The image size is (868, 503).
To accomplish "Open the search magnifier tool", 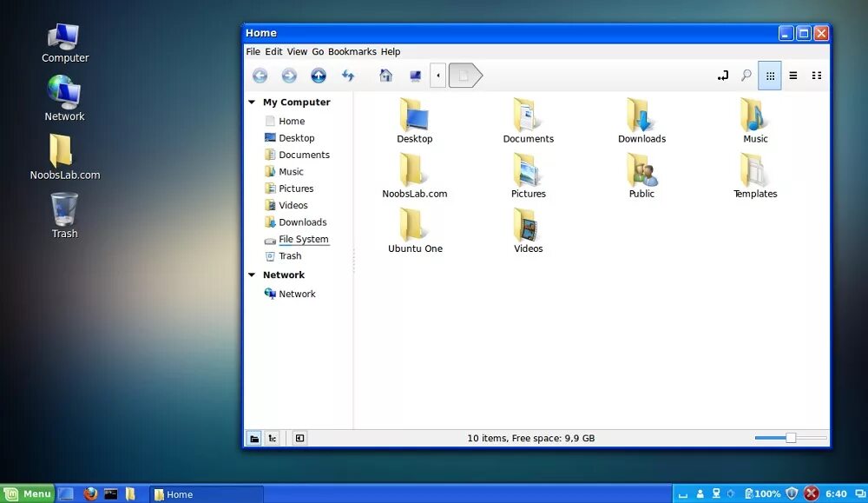I will point(746,76).
